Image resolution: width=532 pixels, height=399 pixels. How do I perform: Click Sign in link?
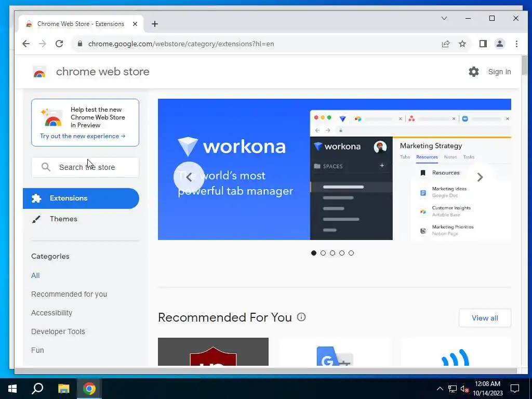[x=499, y=72]
